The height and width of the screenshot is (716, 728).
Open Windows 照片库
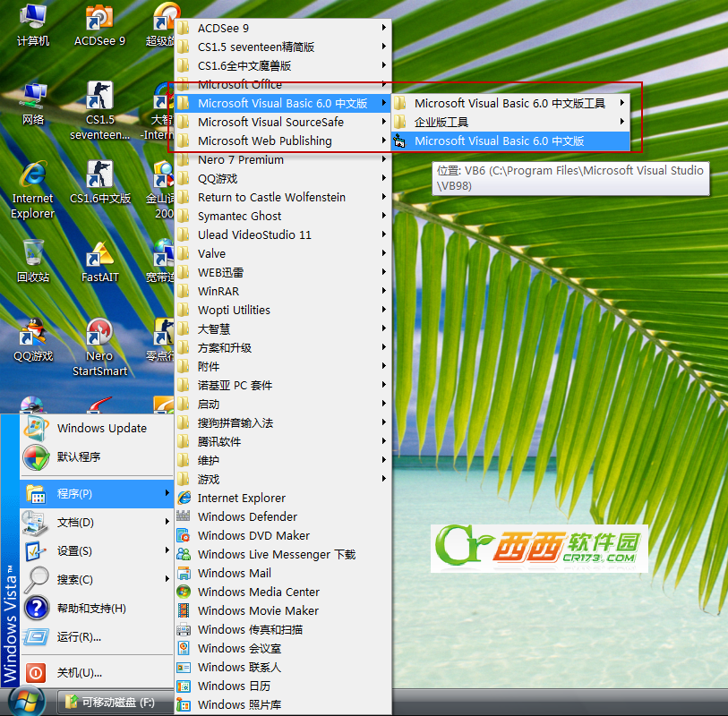pos(283,704)
